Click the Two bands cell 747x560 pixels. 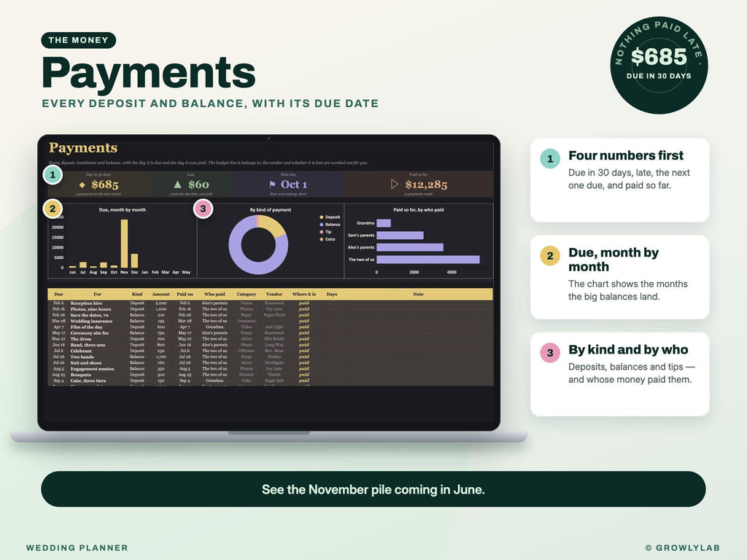click(82, 357)
